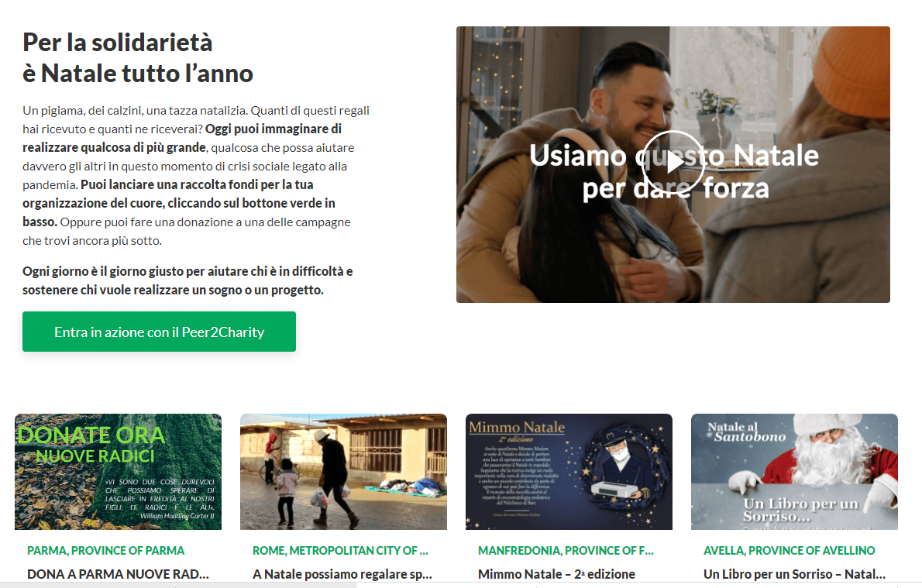This screenshot has height=588, width=922.
Task: Select the Manfredonia province location link
Action: pyautogui.click(x=566, y=550)
